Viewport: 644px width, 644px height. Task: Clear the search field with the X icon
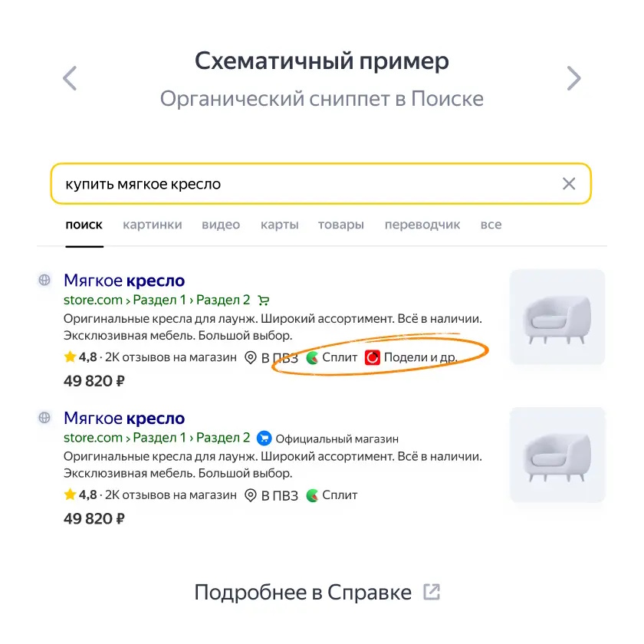click(x=569, y=183)
